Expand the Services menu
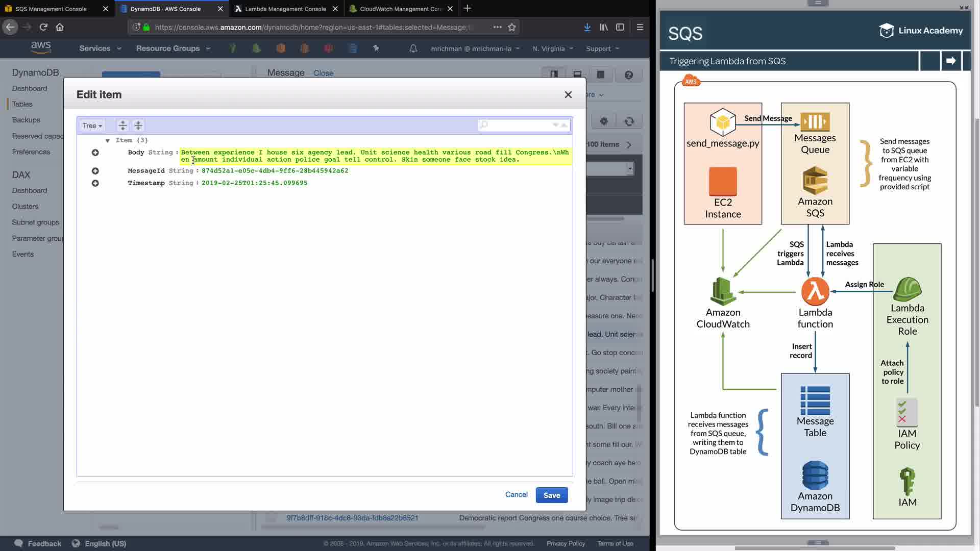980x551 pixels. tap(100, 48)
